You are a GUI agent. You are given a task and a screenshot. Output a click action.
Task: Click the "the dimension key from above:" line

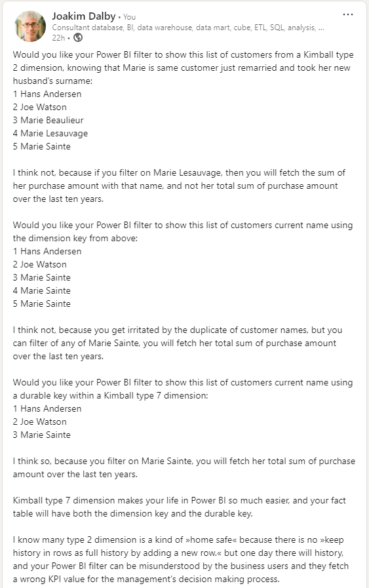75,238
